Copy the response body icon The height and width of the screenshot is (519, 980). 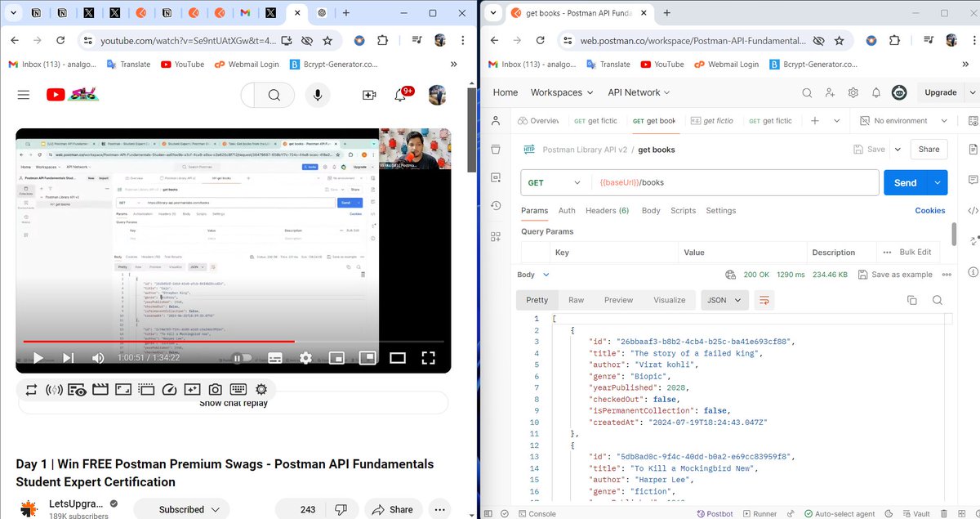(x=911, y=300)
